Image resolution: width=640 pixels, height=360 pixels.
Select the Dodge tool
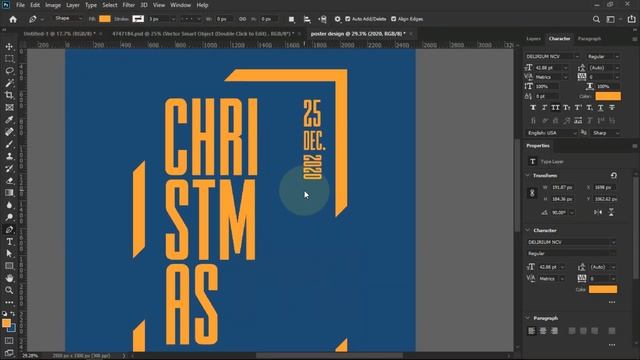click(x=9, y=217)
